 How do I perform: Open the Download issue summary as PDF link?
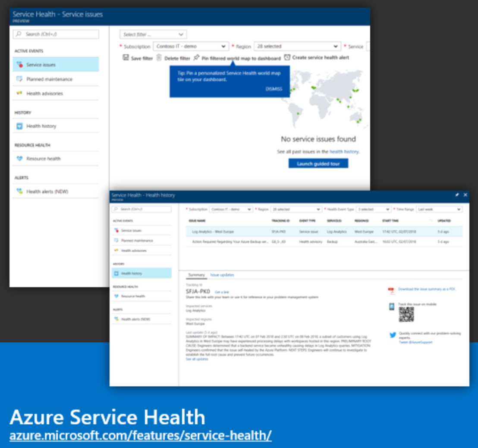click(x=426, y=289)
